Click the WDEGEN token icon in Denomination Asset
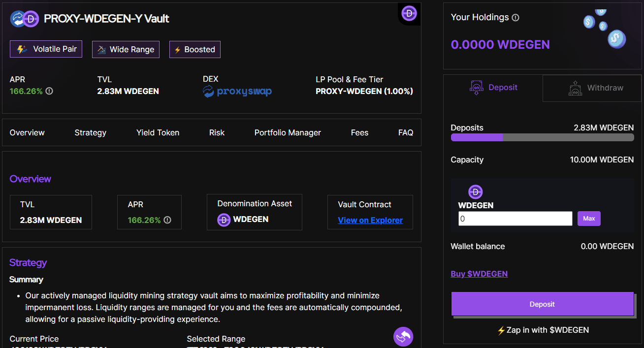The width and height of the screenshot is (644, 348). [x=224, y=220]
